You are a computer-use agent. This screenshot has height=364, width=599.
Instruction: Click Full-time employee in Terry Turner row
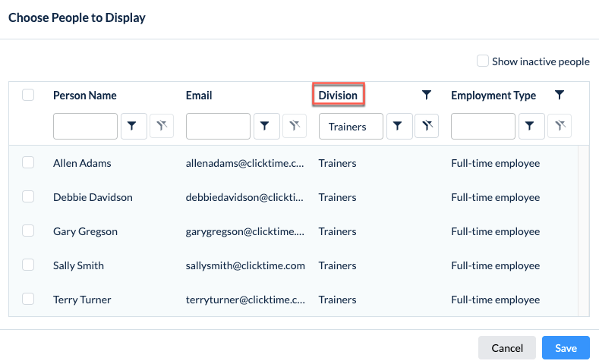point(496,300)
